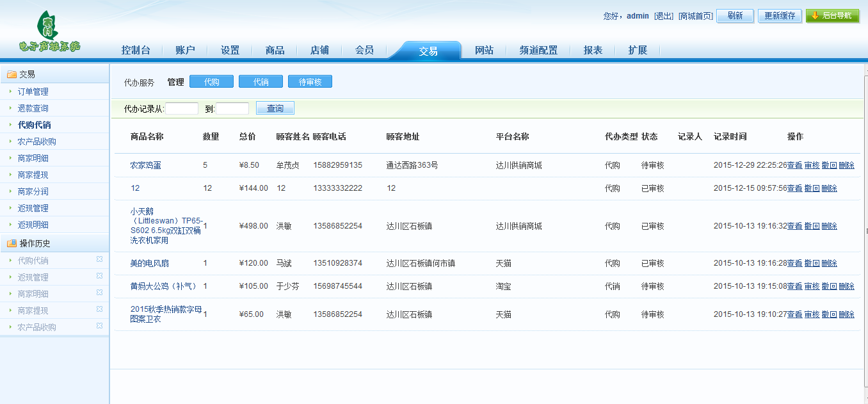The width and height of the screenshot is (868, 404).
Task: Remove 商家提现 from operation history
Action: point(99,309)
